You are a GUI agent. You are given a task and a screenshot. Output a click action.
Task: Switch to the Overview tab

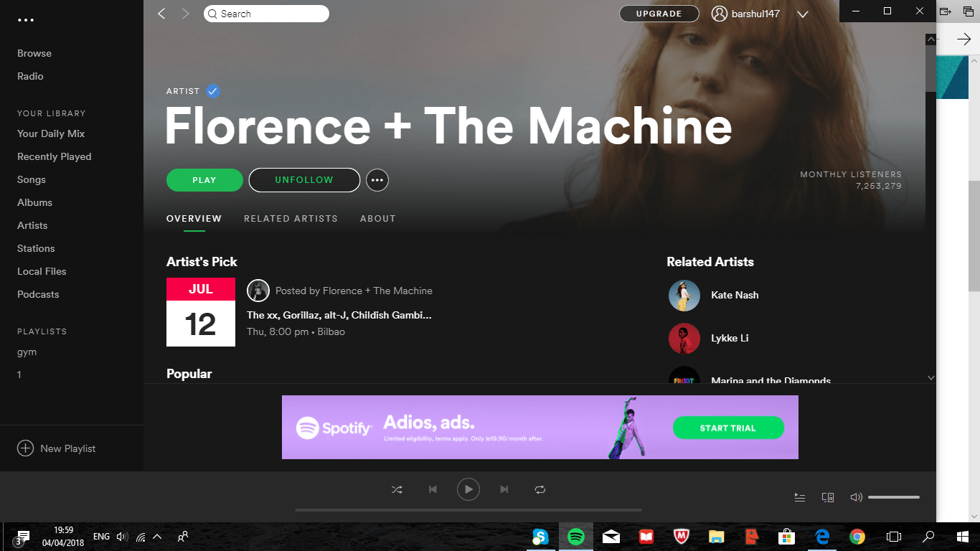pos(194,219)
